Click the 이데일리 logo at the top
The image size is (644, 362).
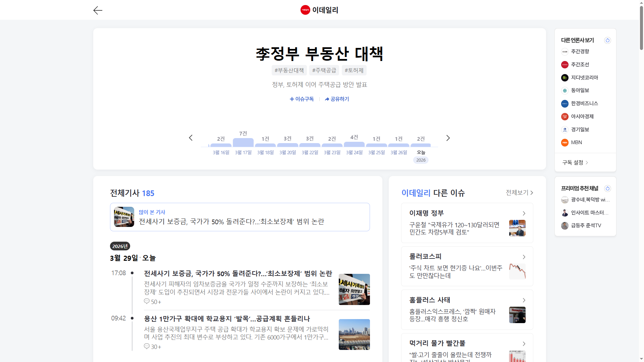click(319, 10)
